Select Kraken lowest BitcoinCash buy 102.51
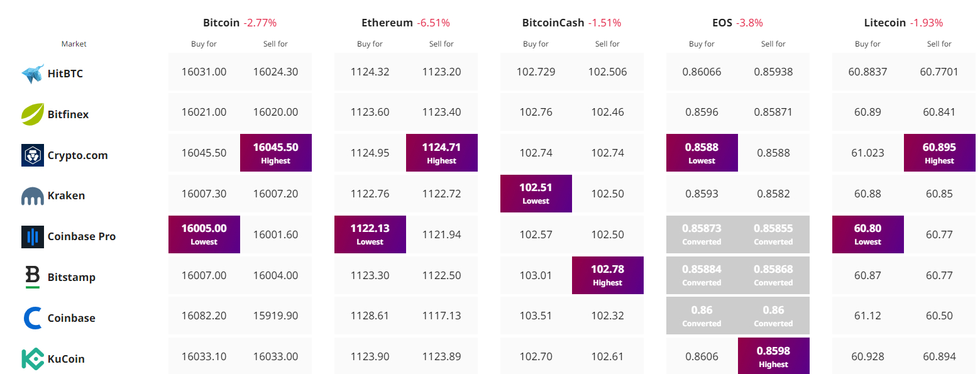This screenshot has height=374, width=980. [x=536, y=194]
